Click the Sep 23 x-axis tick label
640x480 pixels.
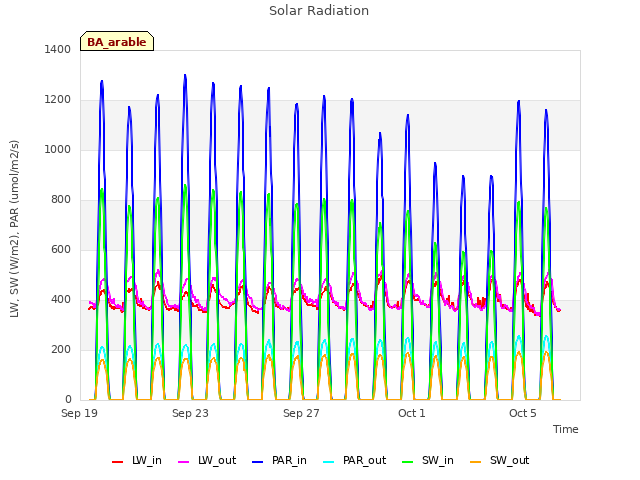[190, 413]
